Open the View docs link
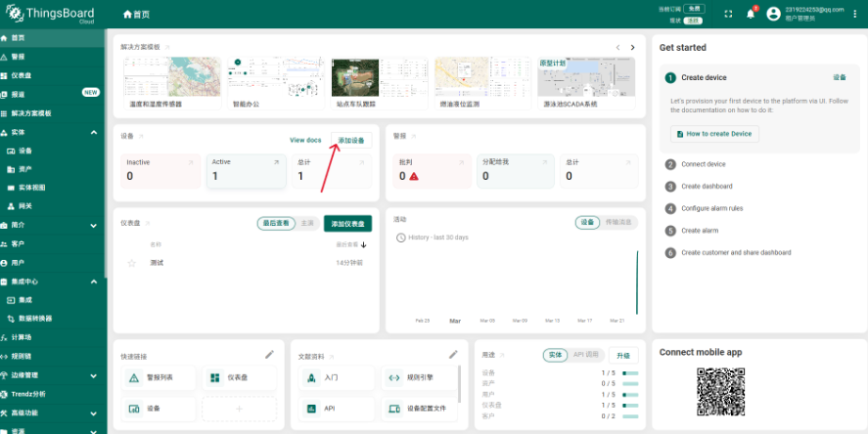Viewport: 868px width, 434px height. pyautogui.click(x=305, y=141)
